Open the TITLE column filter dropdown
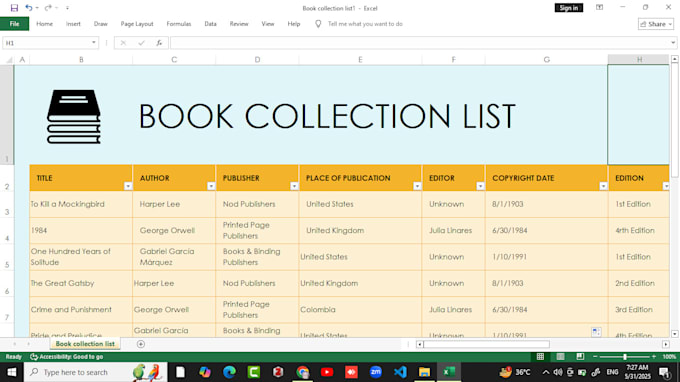The image size is (680, 382). tap(128, 186)
